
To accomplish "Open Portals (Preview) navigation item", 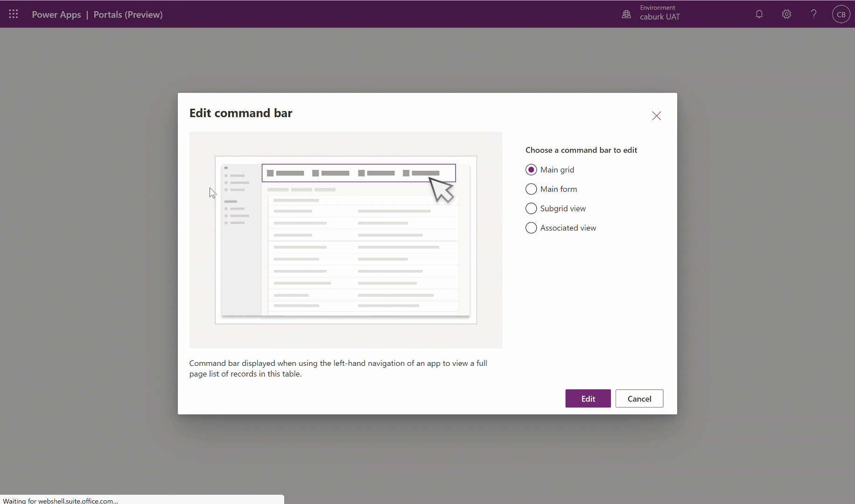I will pyautogui.click(x=127, y=14).
